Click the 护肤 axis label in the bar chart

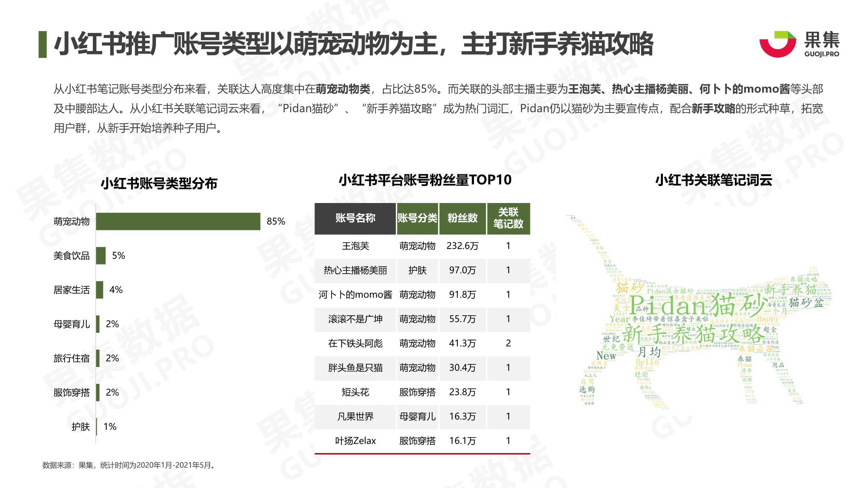(x=81, y=427)
